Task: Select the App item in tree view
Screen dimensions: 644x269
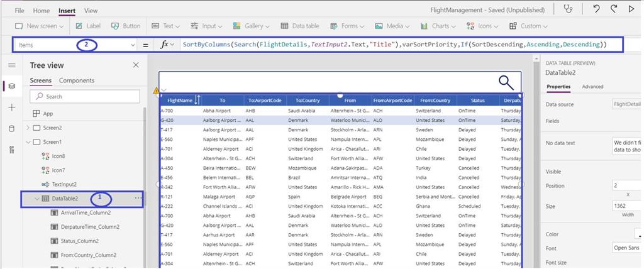Action: click(x=43, y=113)
